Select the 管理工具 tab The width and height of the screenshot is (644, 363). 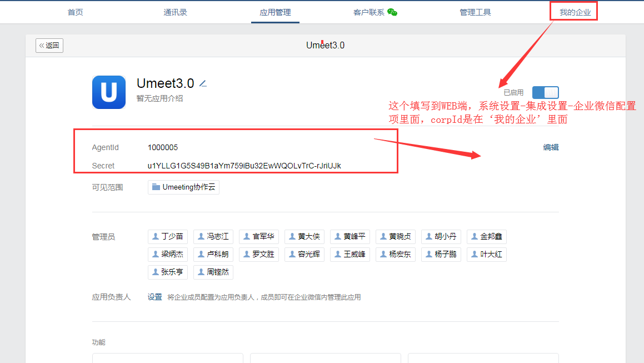(x=475, y=12)
